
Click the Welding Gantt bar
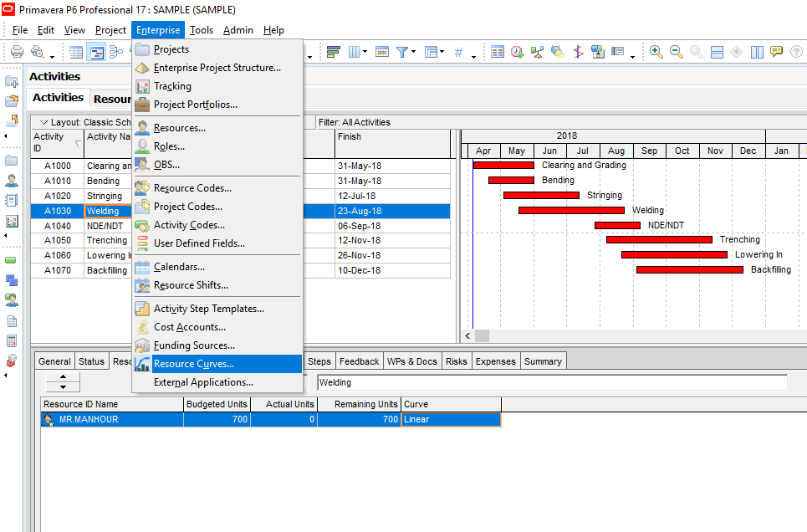coord(571,210)
